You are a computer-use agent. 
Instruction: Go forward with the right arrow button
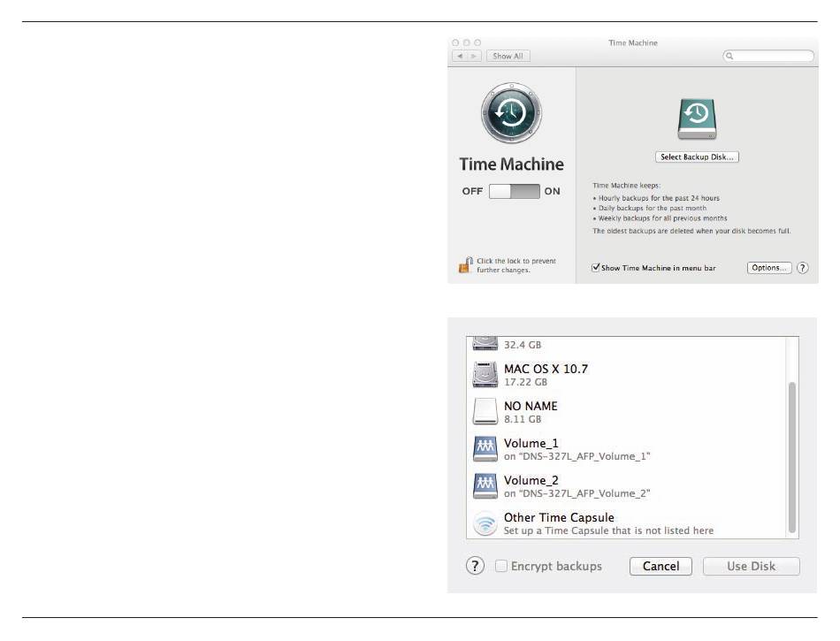point(474,56)
